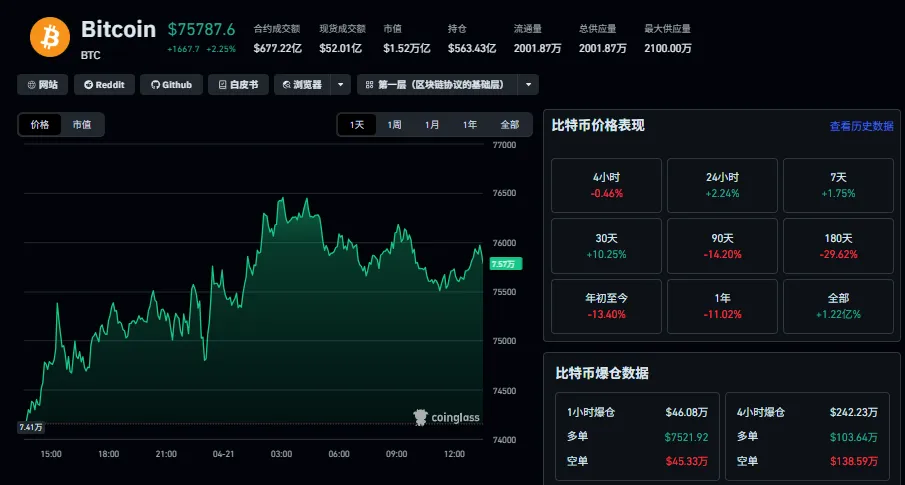Click the 4小时 performance card
Screen dimensions: 905x485
click(607, 185)
